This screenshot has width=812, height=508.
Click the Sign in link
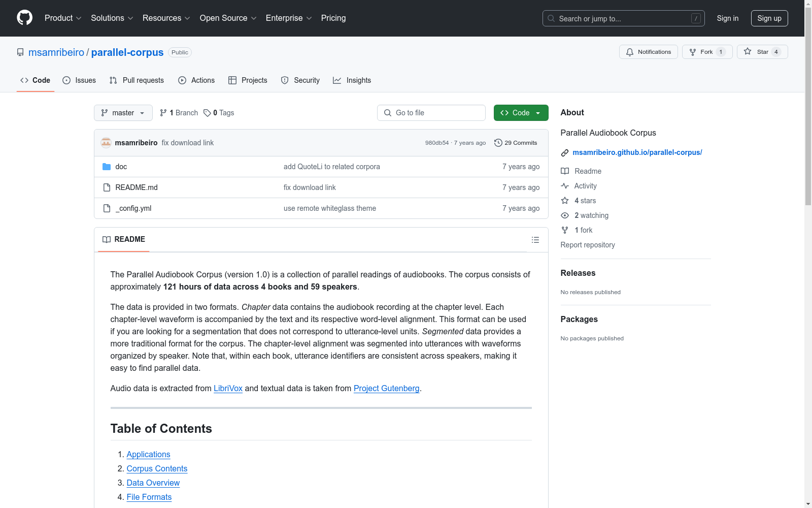click(x=728, y=18)
